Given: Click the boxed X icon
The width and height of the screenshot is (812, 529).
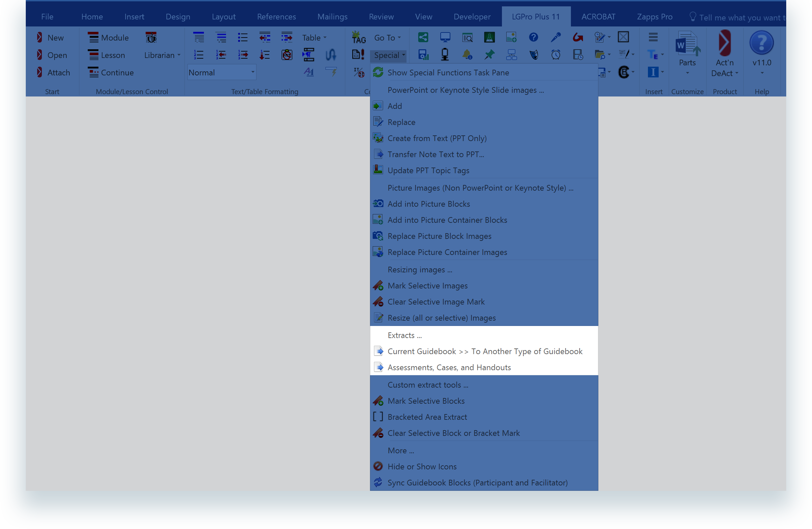Looking at the screenshot, I should (623, 37).
